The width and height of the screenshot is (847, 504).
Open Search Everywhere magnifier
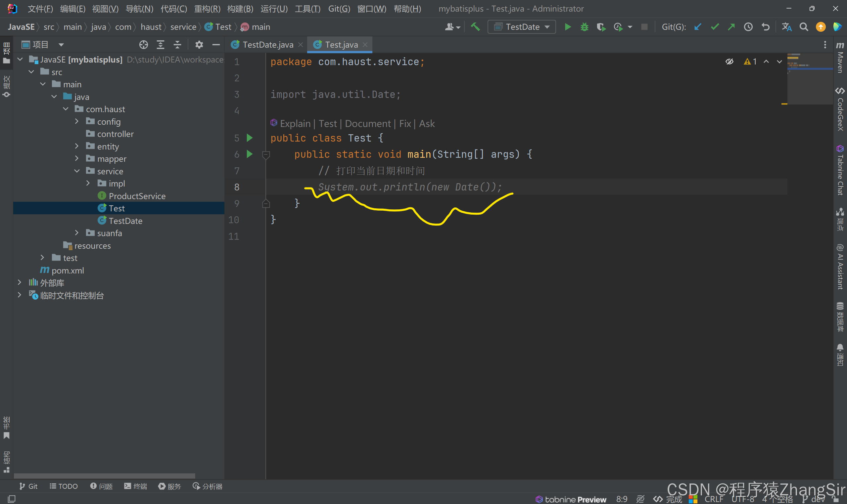point(804,27)
